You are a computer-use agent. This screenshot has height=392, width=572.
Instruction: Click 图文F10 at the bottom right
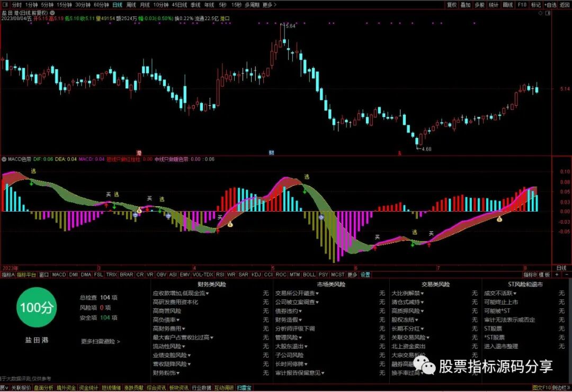541,388
